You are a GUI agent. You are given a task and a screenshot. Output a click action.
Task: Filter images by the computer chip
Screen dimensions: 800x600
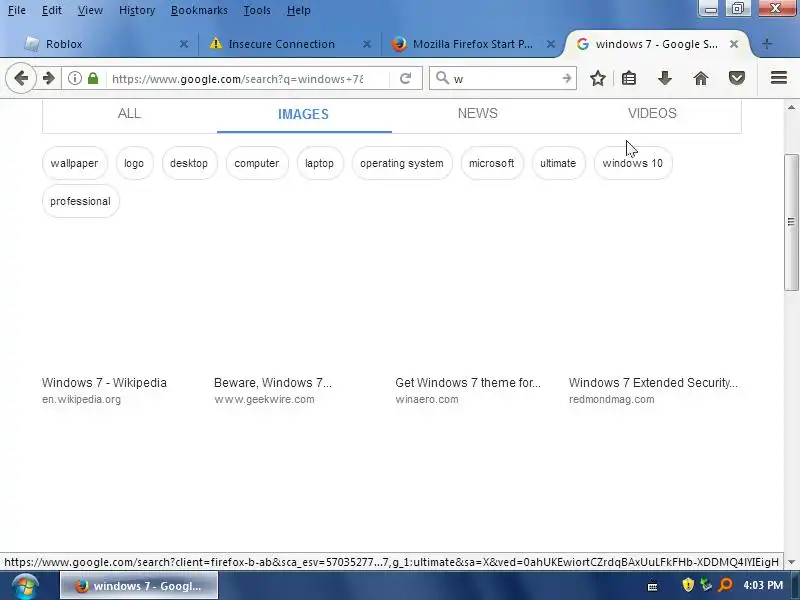point(257,163)
